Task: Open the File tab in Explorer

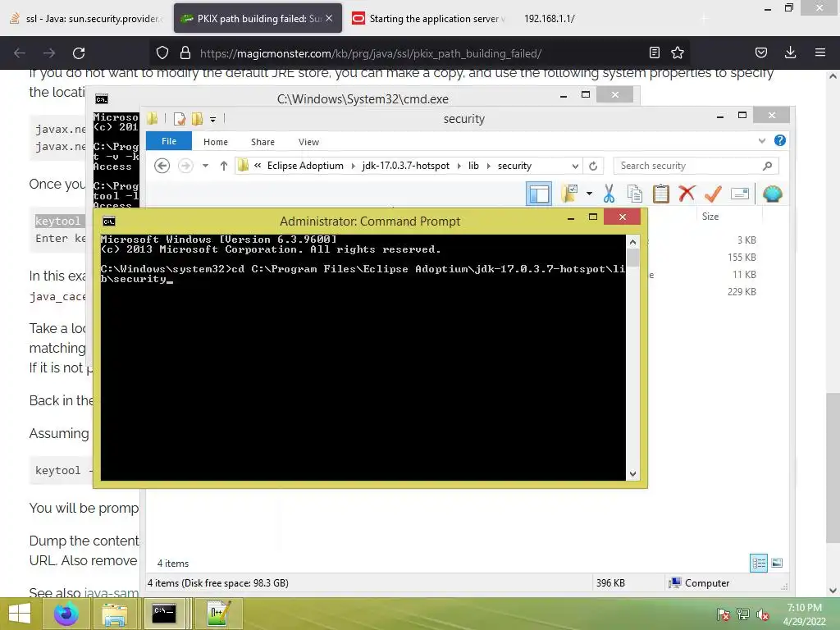Action: coord(169,141)
